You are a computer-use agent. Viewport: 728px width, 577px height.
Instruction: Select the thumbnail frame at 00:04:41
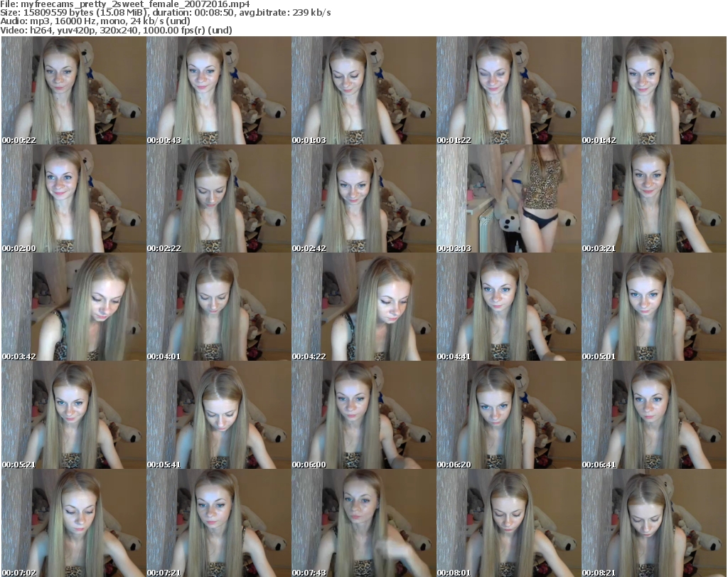[508, 307]
